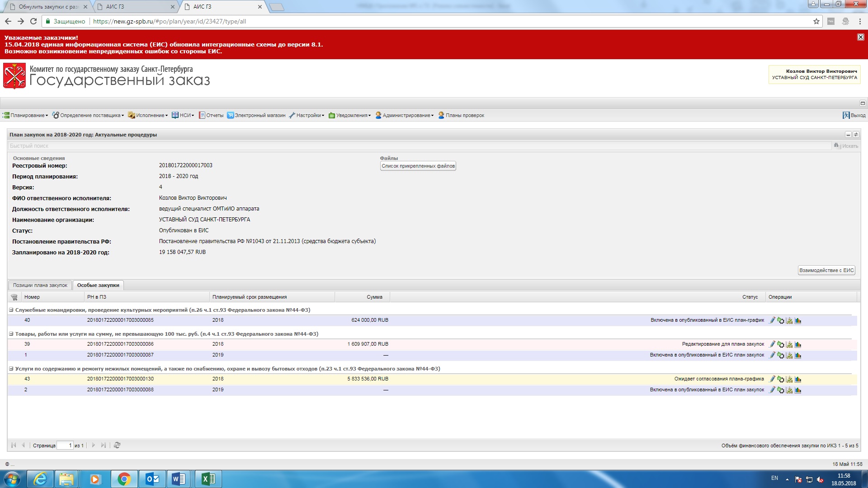Click the Взаимодействие с ЕИС button
Image resolution: width=868 pixels, height=488 pixels.
pyautogui.click(x=826, y=271)
